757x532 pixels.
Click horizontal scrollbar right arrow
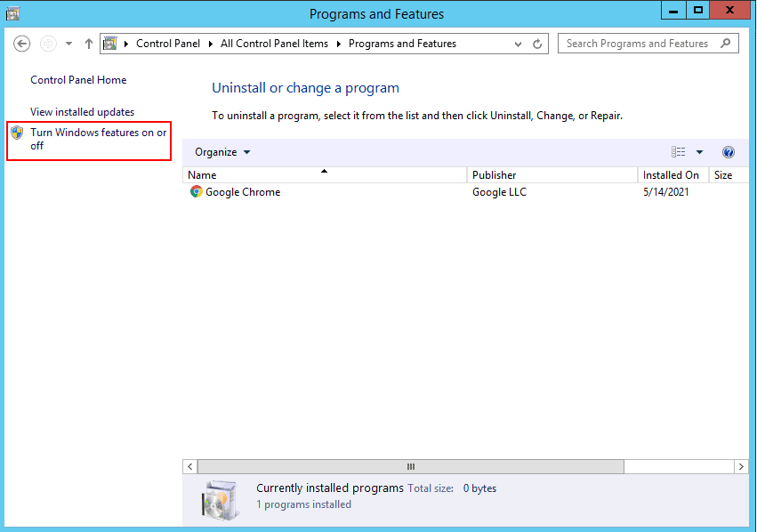[x=741, y=466]
